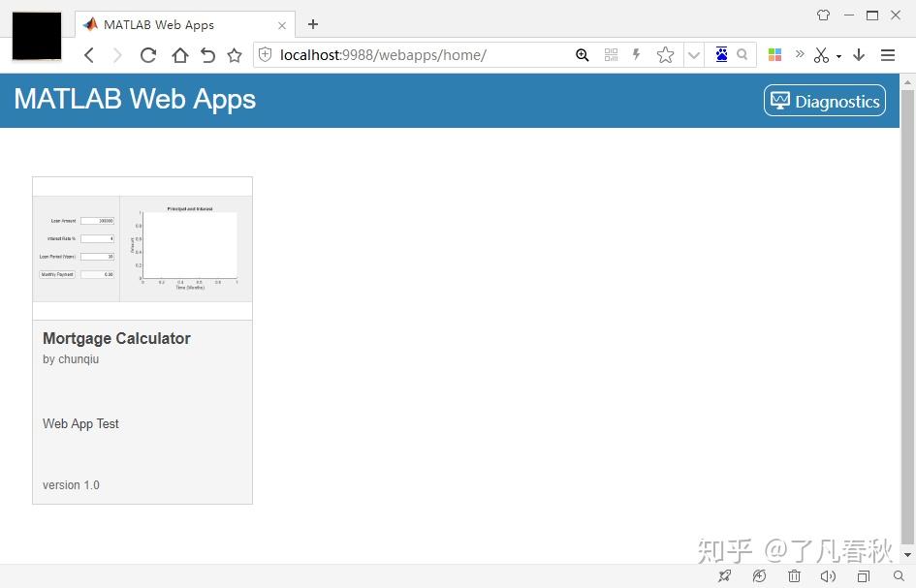Image resolution: width=916 pixels, height=588 pixels.
Task: Click the circular speed icon in status bar
Action: [759, 576]
